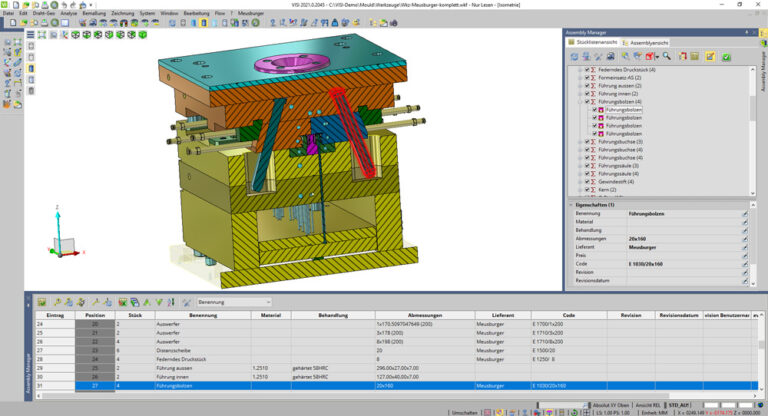Open the Meusburger menu
The image size is (768, 416).
tap(251, 13)
